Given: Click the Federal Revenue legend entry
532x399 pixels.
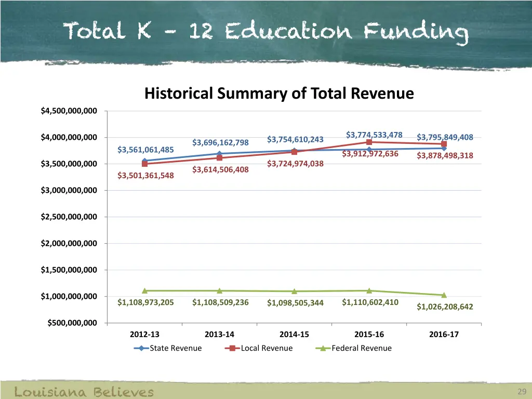Looking at the screenshot, I should 353,348.
